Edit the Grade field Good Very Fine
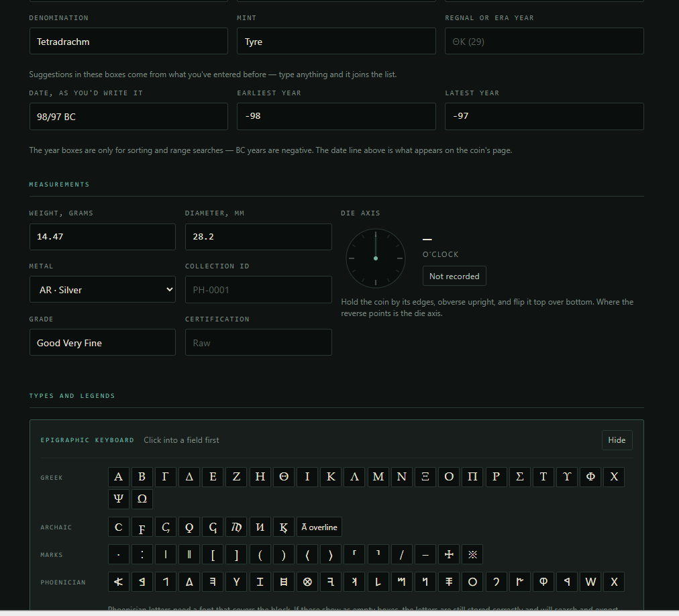This screenshot has width=679, height=616. coord(103,342)
